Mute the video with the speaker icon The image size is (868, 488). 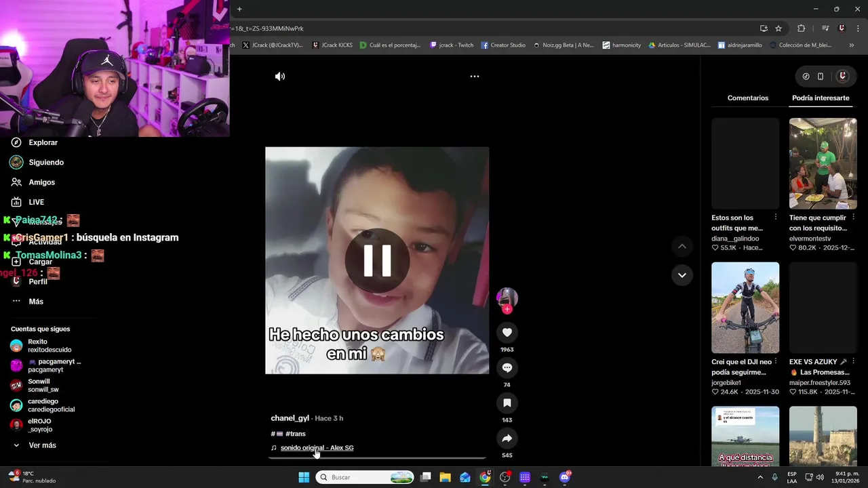click(x=279, y=77)
